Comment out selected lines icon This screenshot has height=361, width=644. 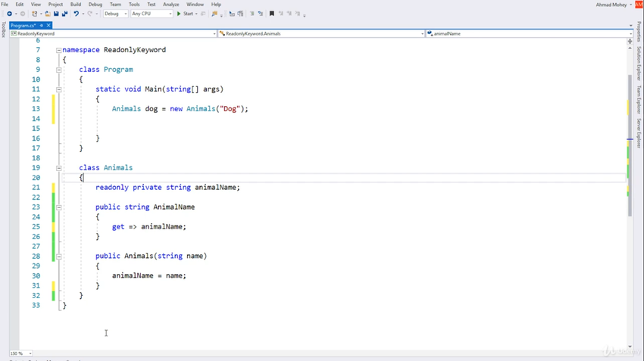click(252, 14)
